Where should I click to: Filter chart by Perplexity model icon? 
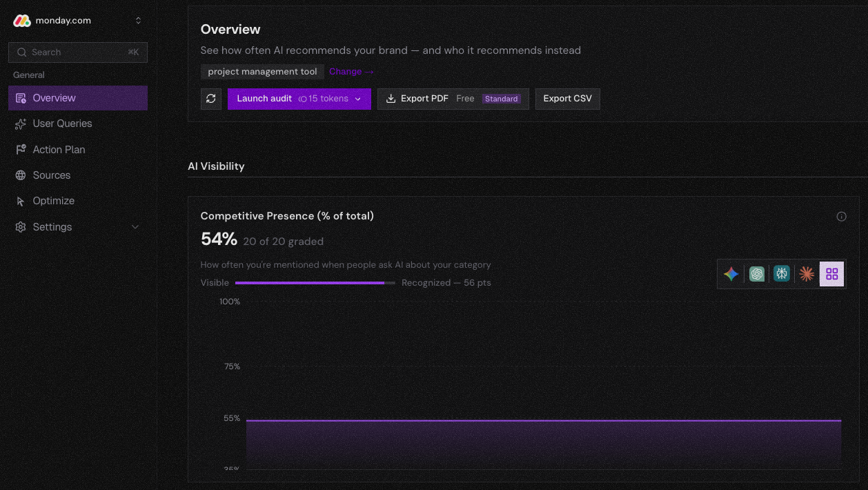(x=782, y=274)
